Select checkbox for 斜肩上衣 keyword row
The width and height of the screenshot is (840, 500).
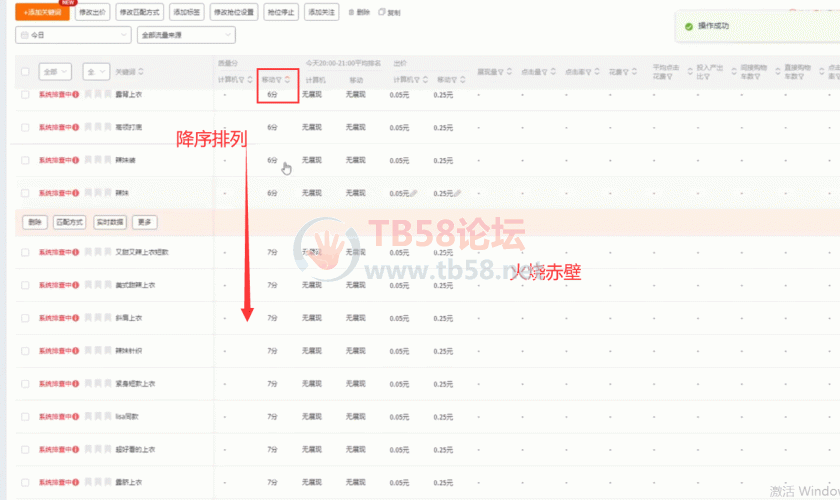25,318
